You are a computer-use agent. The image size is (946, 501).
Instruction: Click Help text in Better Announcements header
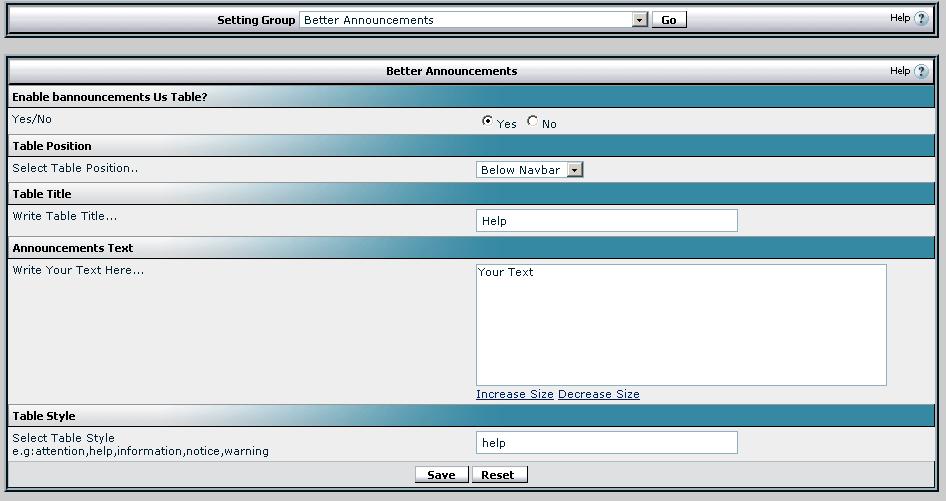pos(900,71)
